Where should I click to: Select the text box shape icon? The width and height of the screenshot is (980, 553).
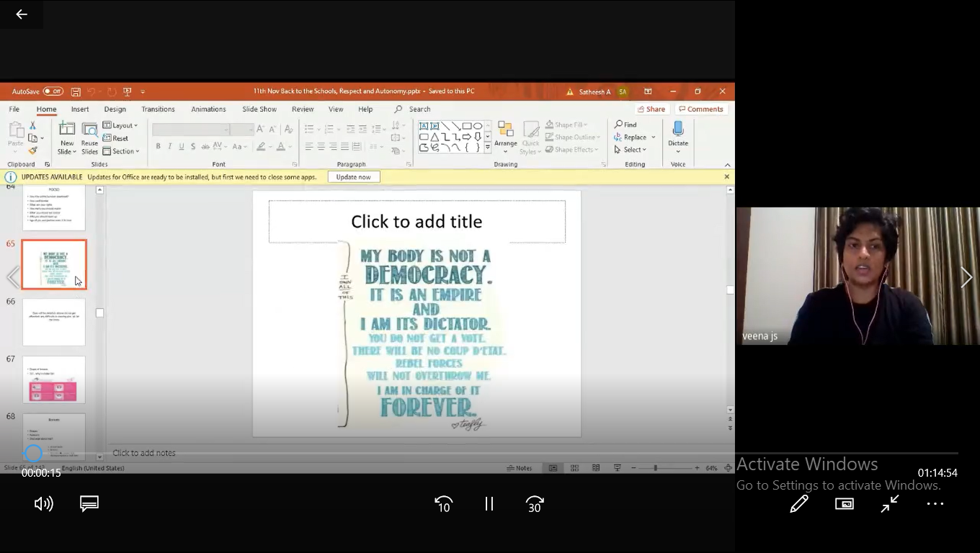(x=424, y=126)
